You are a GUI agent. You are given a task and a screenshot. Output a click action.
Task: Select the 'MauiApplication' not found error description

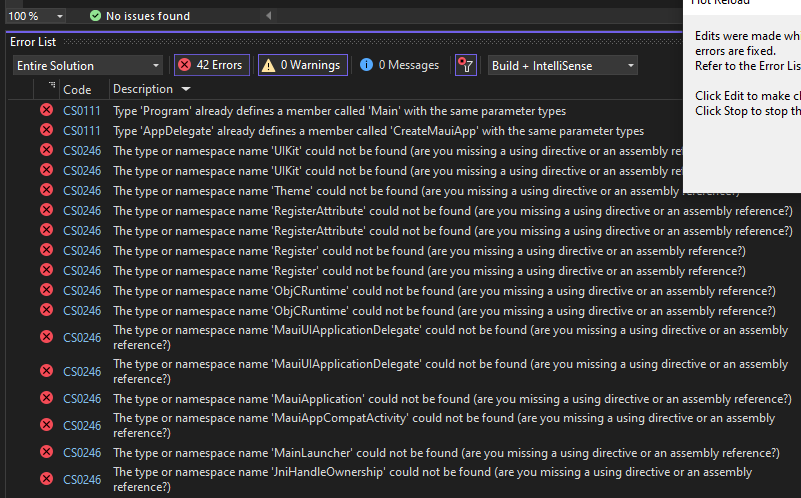pyautogui.click(x=452, y=398)
